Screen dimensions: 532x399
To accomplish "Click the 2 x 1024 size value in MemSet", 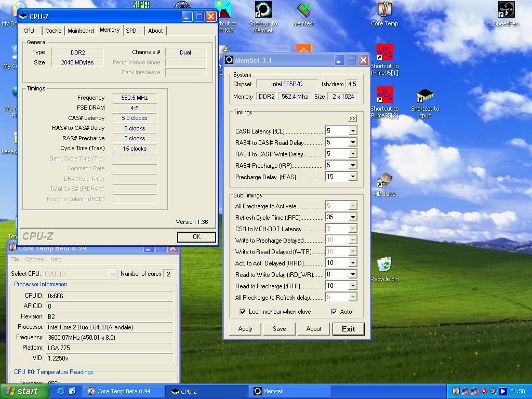I will (343, 97).
